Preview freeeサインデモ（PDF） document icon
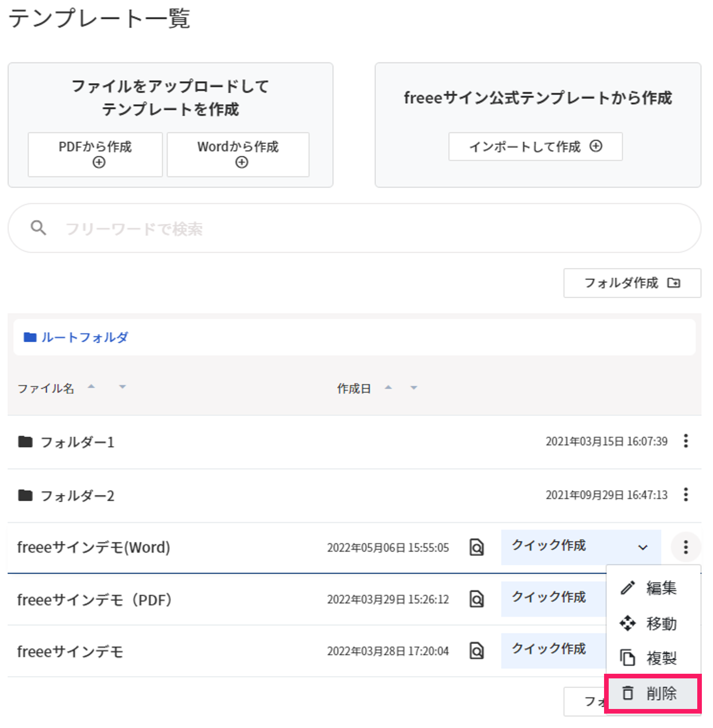The image size is (713, 728). (477, 599)
